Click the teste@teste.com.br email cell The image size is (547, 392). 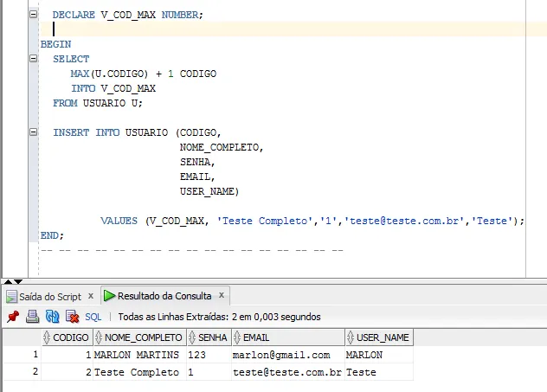pyautogui.click(x=287, y=372)
